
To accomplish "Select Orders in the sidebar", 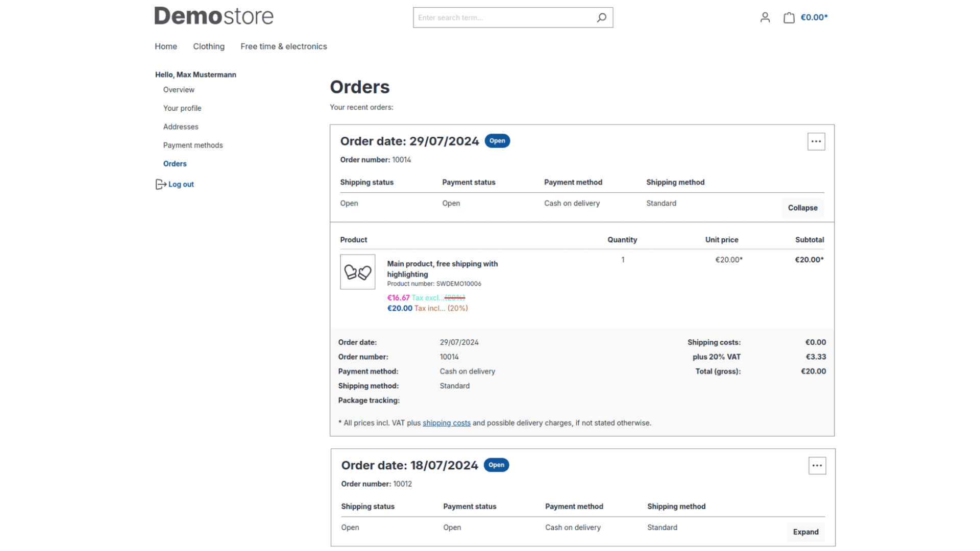I will coord(175,164).
